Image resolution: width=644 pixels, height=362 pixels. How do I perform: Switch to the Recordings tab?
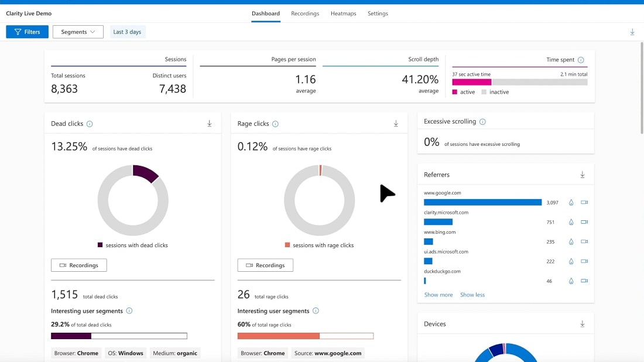click(x=305, y=13)
